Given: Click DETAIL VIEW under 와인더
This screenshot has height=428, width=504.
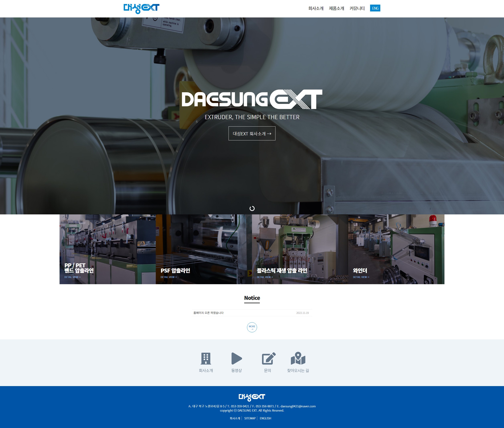Looking at the screenshot, I should tap(361, 277).
